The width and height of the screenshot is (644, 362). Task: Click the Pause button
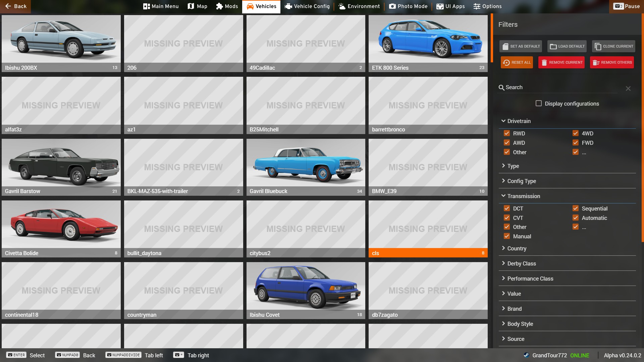(627, 6)
